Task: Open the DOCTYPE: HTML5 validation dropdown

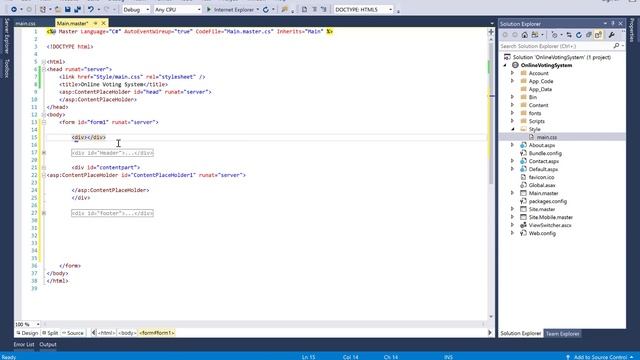Action: (x=364, y=9)
